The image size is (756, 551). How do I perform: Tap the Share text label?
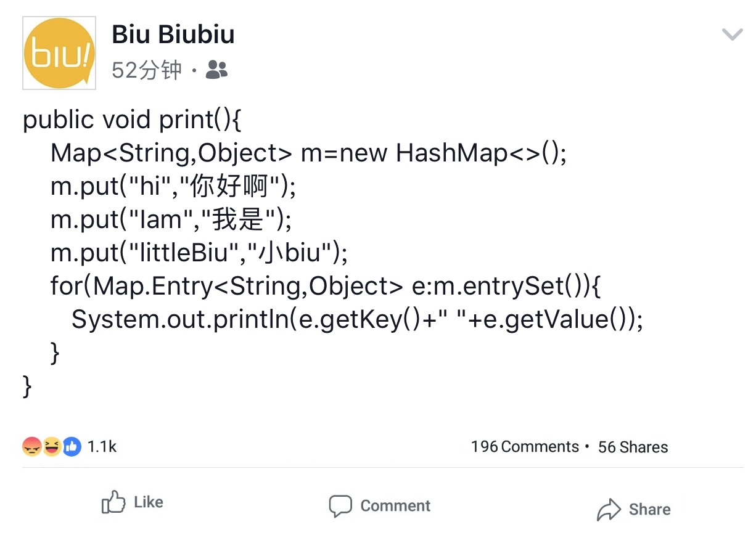click(x=650, y=510)
